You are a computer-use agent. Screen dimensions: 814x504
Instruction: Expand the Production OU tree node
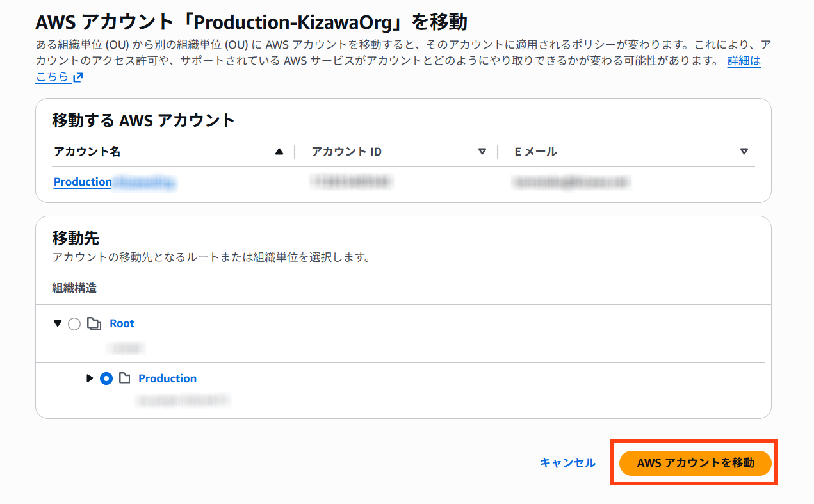90,378
